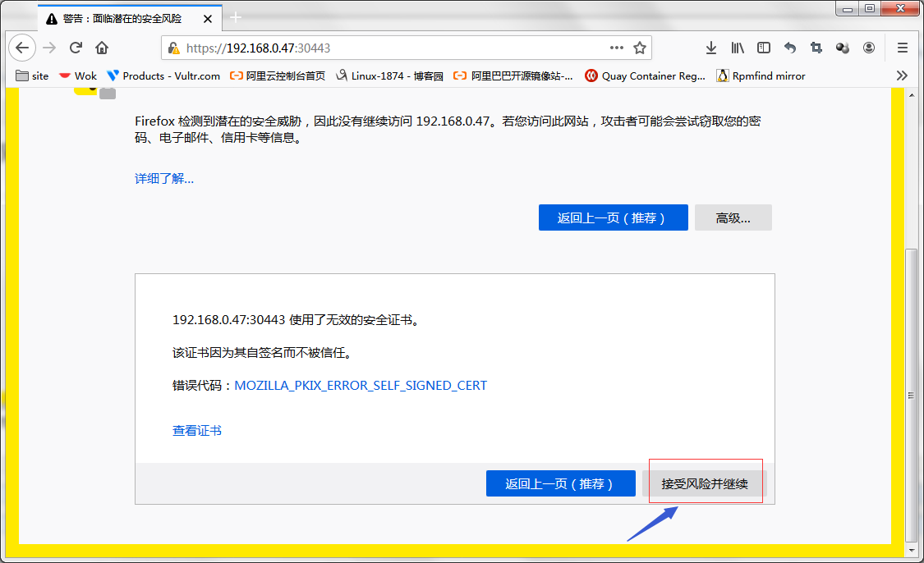This screenshot has height=563, width=924.
Task: Open the home page via house icon
Action: pyautogui.click(x=102, y=48)
